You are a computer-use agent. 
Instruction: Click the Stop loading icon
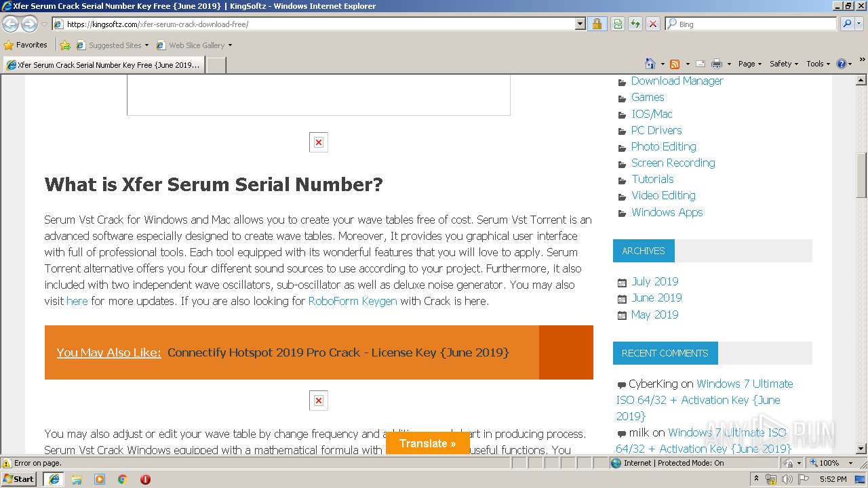(652, 24)
